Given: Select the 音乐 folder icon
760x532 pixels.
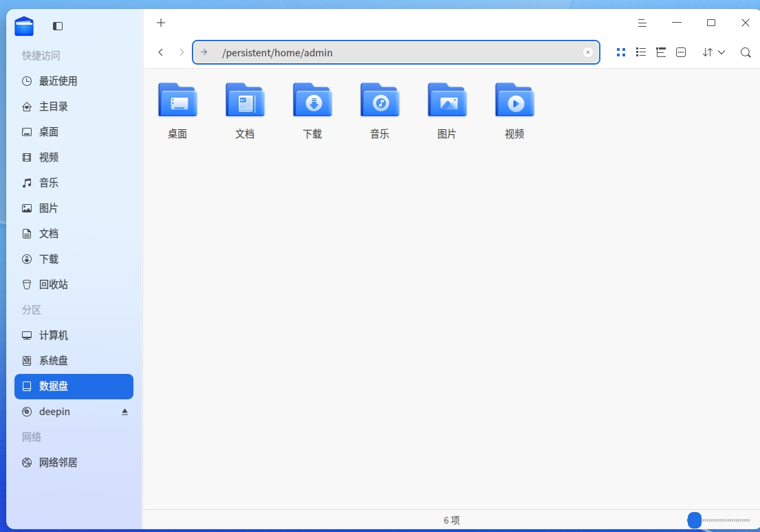Looking at the screenshot, I should 380,100.
